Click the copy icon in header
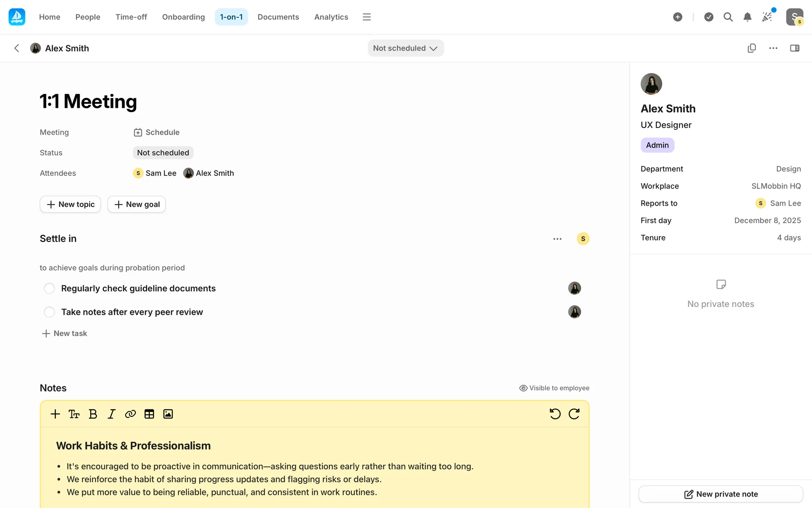Screen dimensions: 812x508 coord(752,48)
